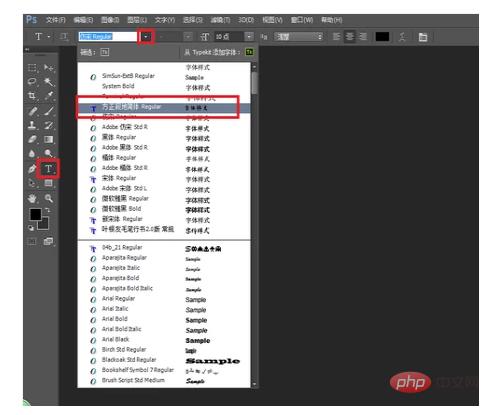This screenshot has width=489, height=415.
Task: Open the Create Warped Text dialog
Action: [x=403, y=37]
